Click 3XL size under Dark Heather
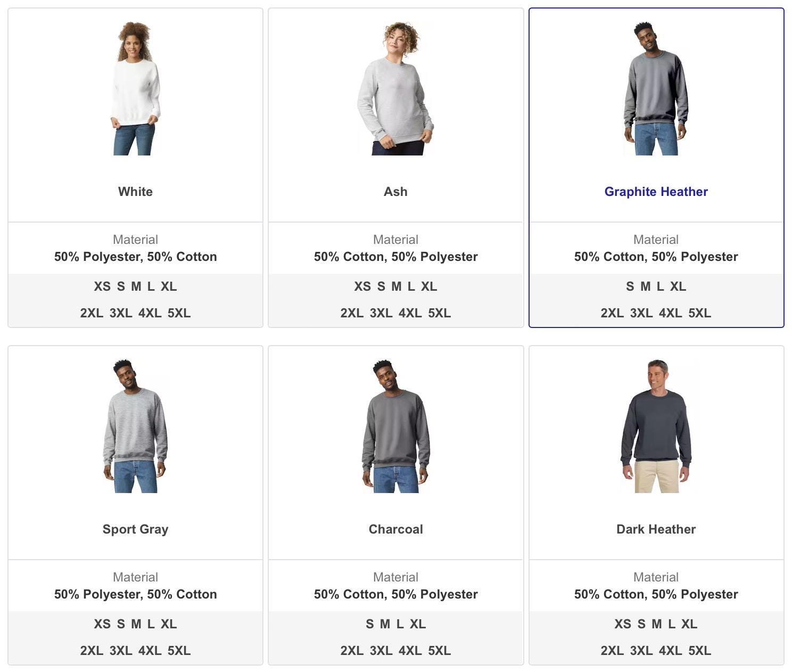Viewport: 792px width, 672px height. point(641,651)
